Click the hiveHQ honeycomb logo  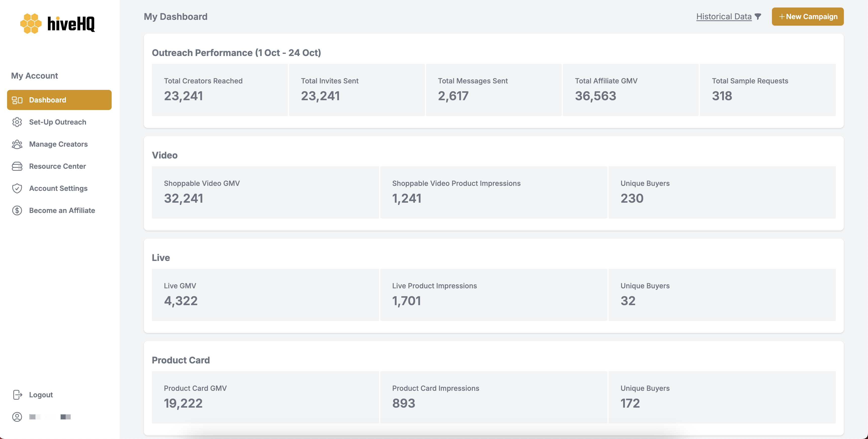31,24
